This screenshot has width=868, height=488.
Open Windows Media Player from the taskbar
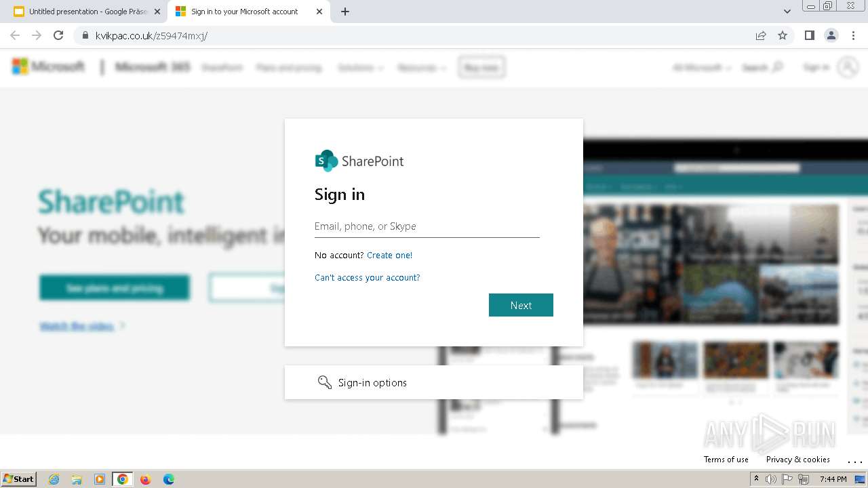(100, 479)
